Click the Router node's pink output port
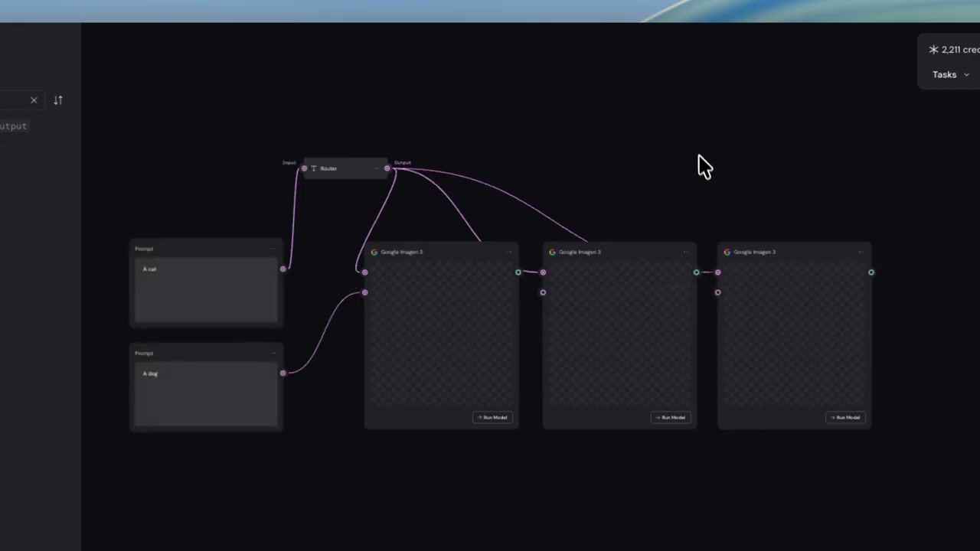 point(387,168)
